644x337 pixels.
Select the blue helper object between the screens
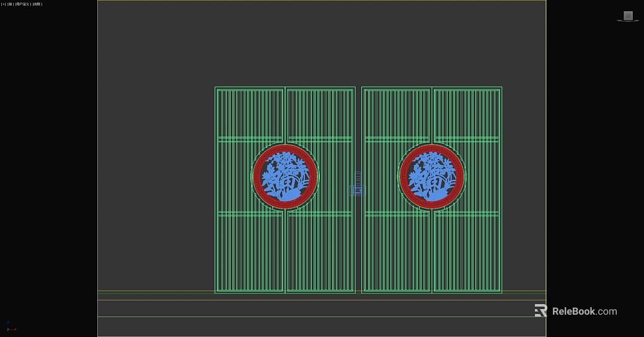(x=358, y=184)
